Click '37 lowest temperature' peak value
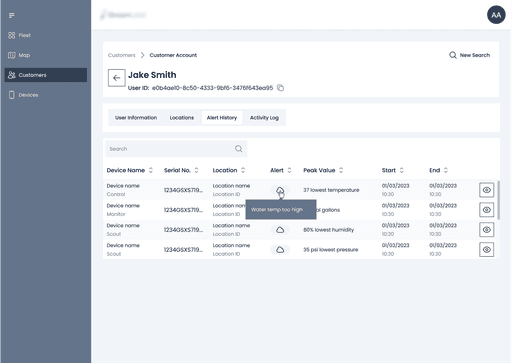Viewport: 512px width, 363px height. (x=331, y=190)
